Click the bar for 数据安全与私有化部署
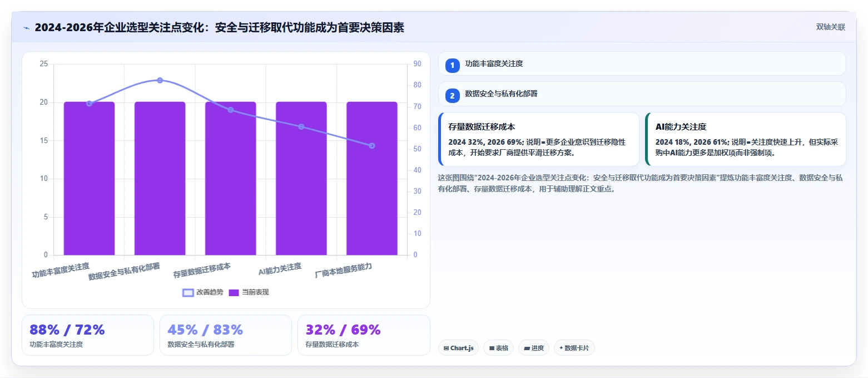 click(x=160, y=178)
